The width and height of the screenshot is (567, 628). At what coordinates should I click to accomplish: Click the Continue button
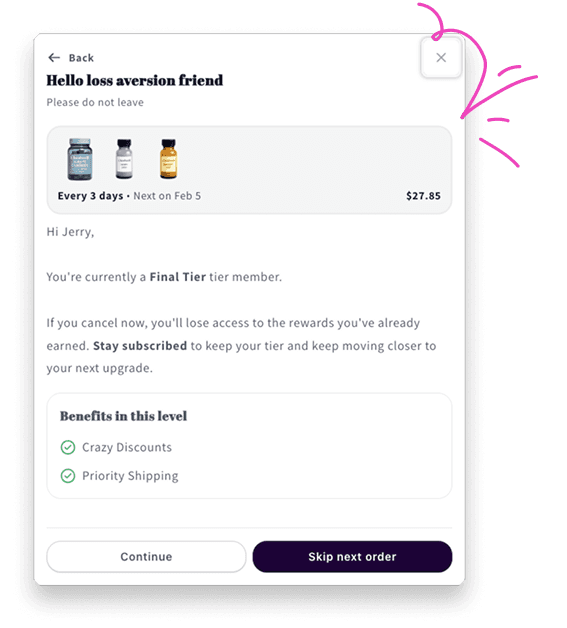tap(146, 557)
